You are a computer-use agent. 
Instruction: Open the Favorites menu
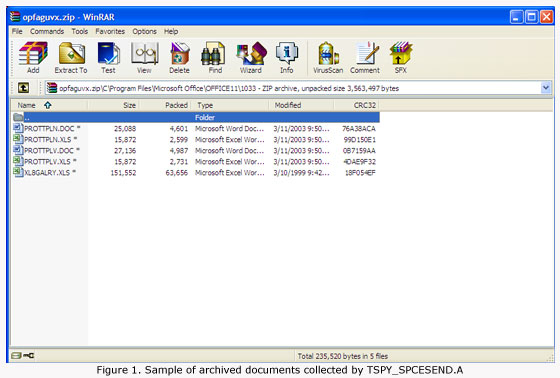110,31
